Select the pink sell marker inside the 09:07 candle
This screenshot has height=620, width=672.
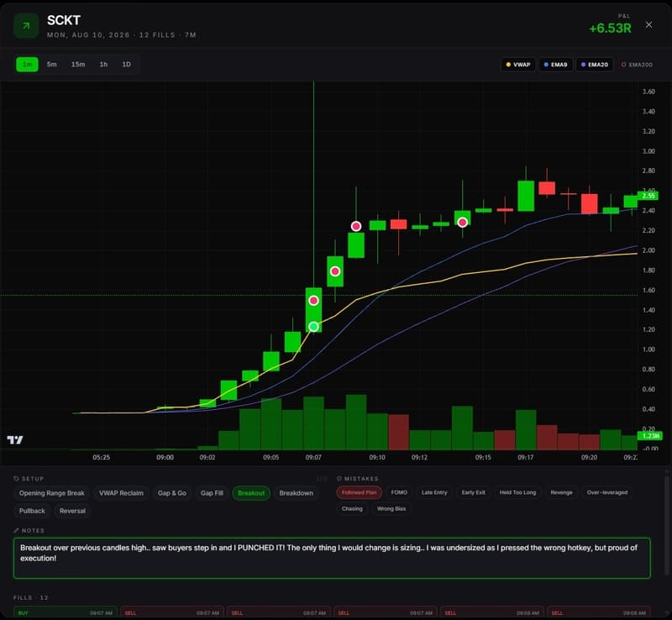313,301
